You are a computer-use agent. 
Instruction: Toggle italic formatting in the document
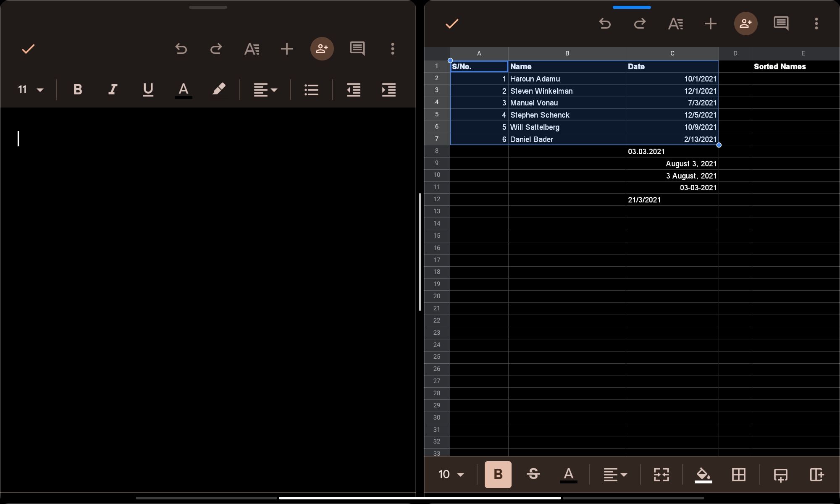[x=112, y=89]
